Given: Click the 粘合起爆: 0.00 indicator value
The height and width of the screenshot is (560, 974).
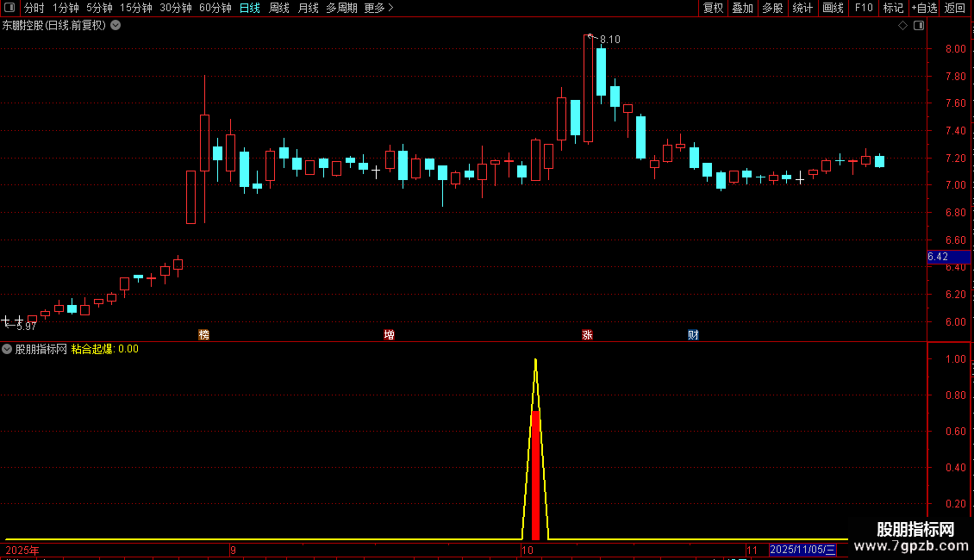Looking at the screenshot, I should point(105,349).
